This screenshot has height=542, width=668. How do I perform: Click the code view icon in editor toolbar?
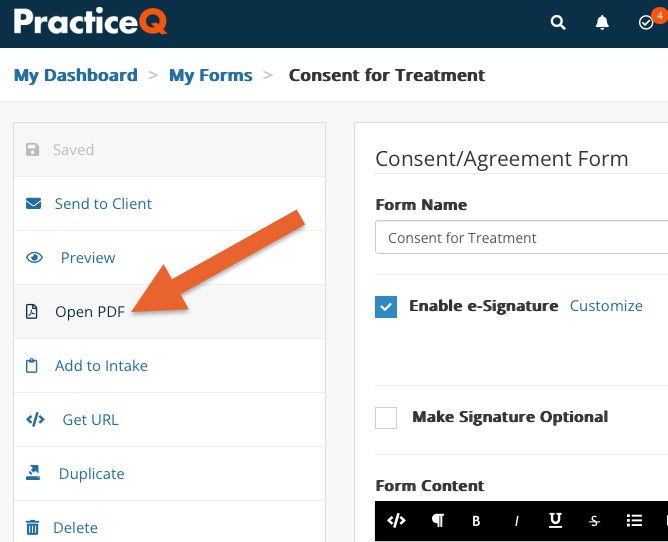(396, 520)
